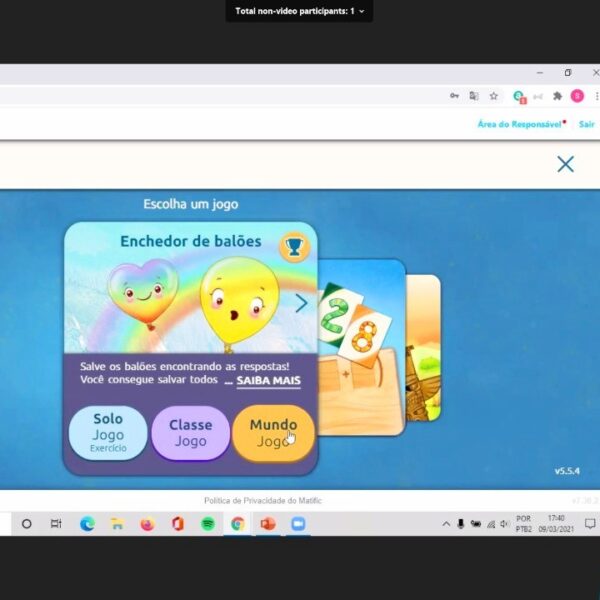Click the bookmark star in address bar
Viewport: 600px width, 600px height.
pyautogui.click(x=494, y=96)
